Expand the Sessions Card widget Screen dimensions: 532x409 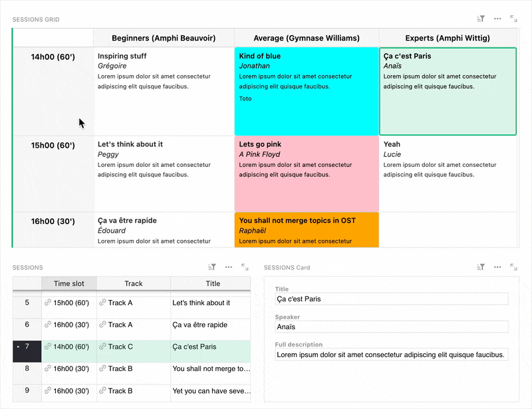[513, 267]
